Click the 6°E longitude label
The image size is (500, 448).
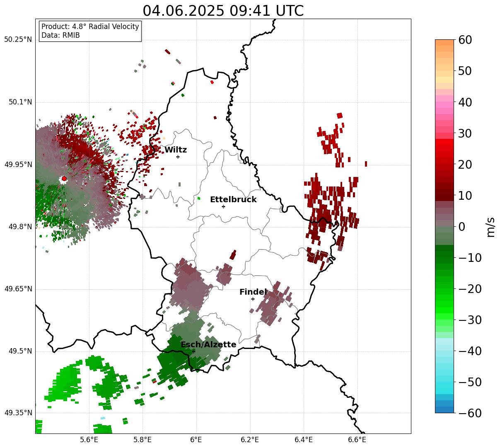click(x=196, y=440)
